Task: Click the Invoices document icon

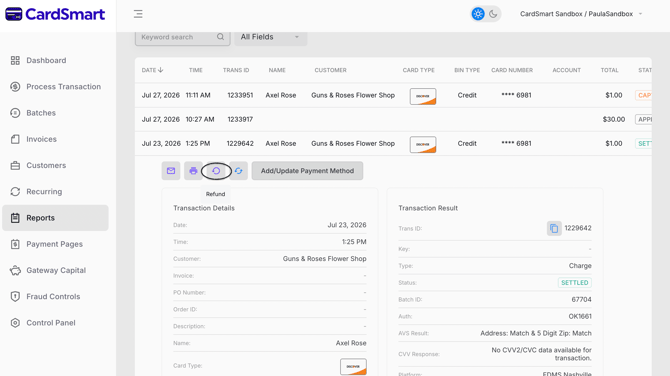Action: point(15,139)
